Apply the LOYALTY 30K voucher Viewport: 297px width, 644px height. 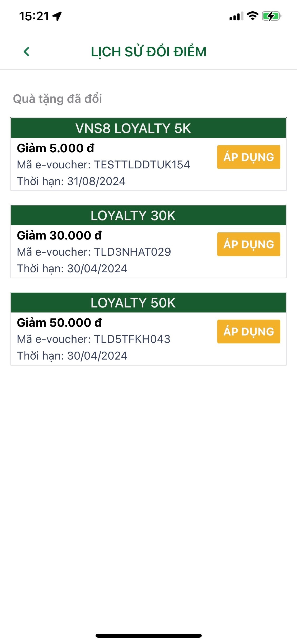coord(248,244)
